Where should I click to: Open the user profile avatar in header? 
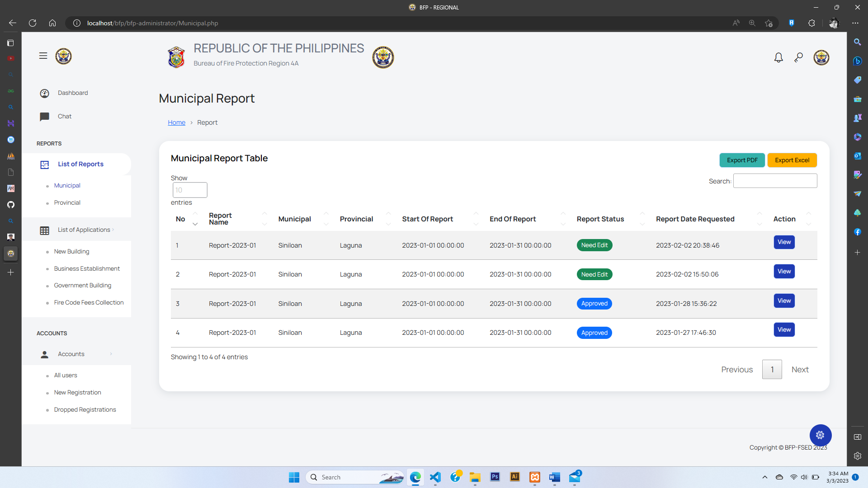pos(821,57)
